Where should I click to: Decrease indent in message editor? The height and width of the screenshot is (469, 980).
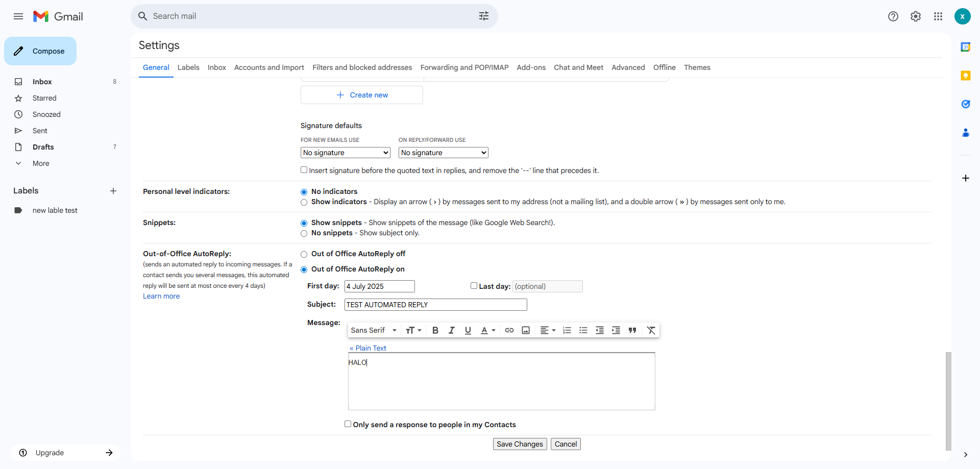[x=600, y=330]
